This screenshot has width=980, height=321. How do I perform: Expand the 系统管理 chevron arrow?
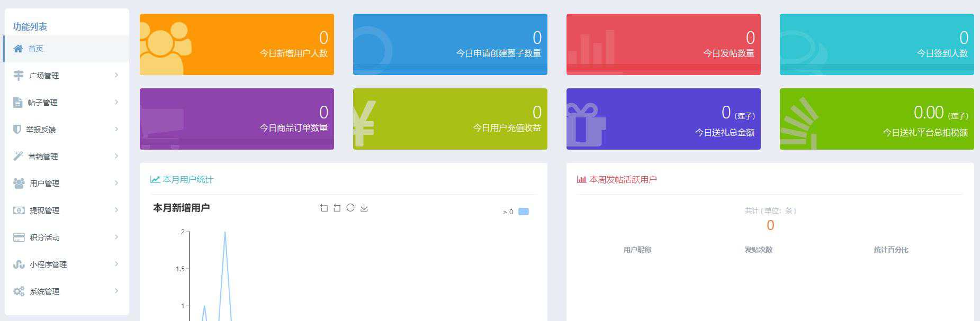(116, 291)
